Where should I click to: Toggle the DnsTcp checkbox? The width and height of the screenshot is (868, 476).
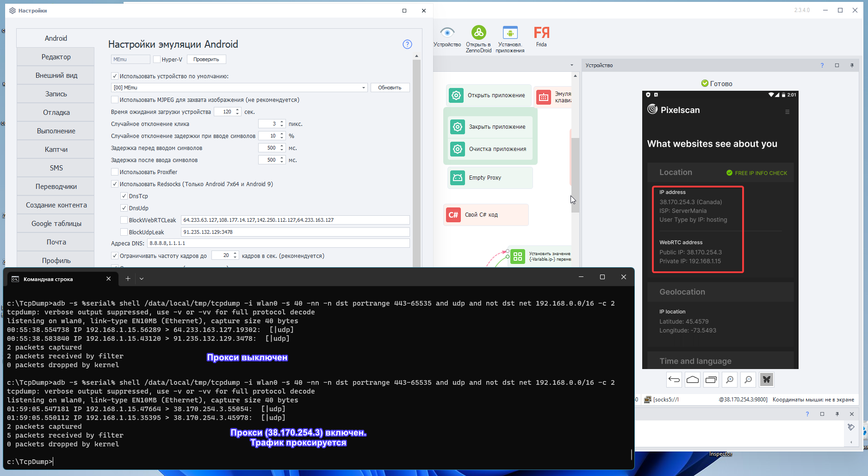pos(124,196)
